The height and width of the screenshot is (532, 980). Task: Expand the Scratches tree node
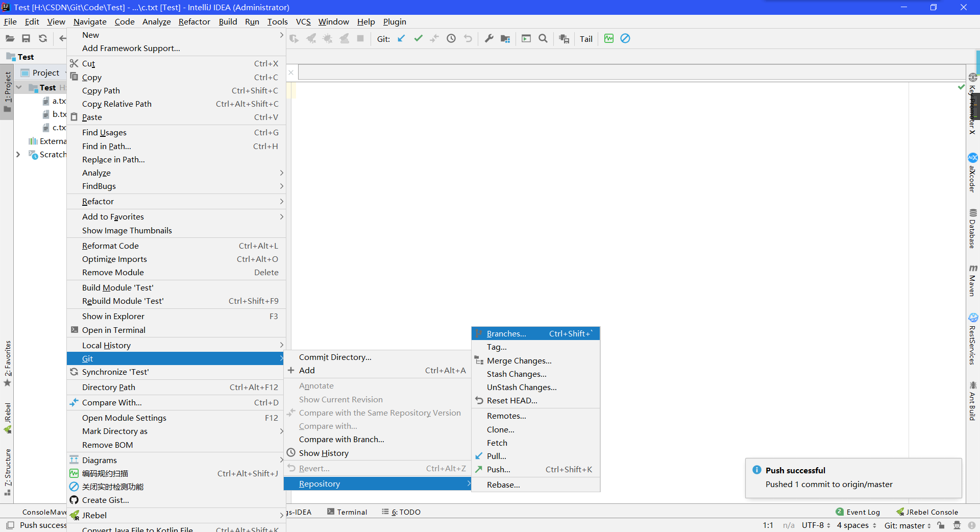(18, 154)
